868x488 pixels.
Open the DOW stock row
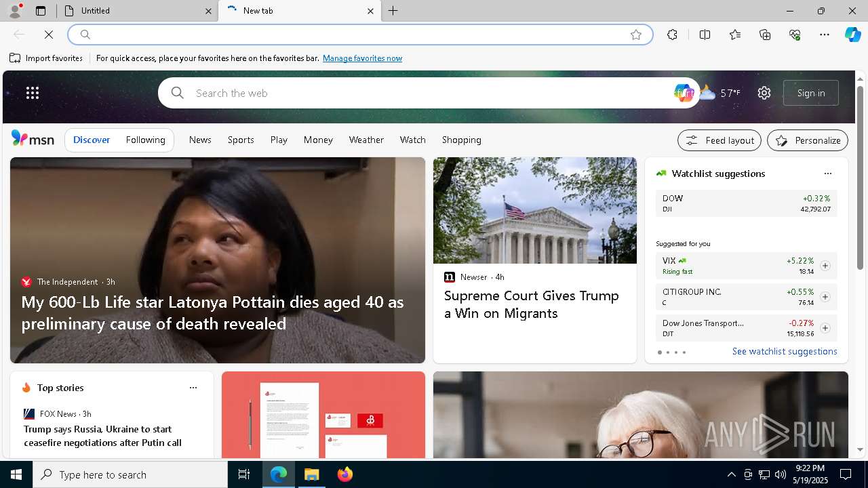pyautogui.click(x=746, y=203)
